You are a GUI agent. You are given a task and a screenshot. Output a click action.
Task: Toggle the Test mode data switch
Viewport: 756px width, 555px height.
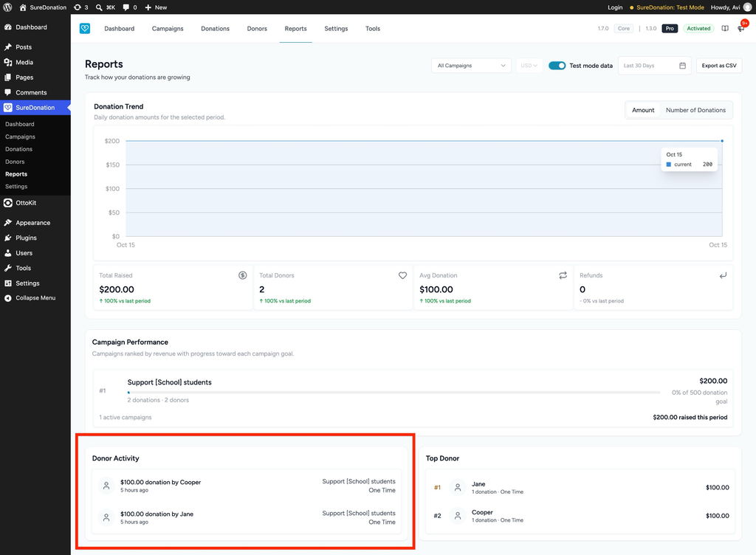tap(557, 66)
